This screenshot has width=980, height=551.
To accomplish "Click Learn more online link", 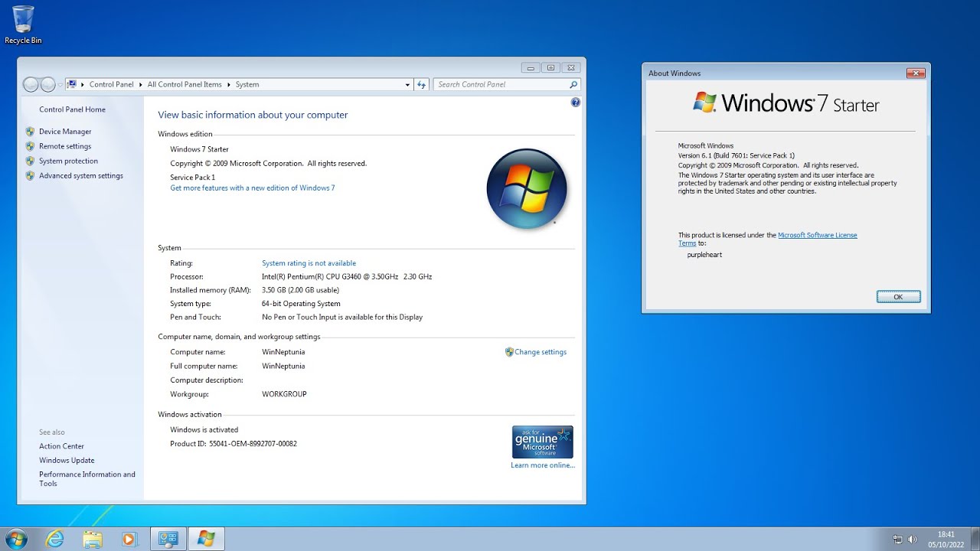I will pos(543,465).
